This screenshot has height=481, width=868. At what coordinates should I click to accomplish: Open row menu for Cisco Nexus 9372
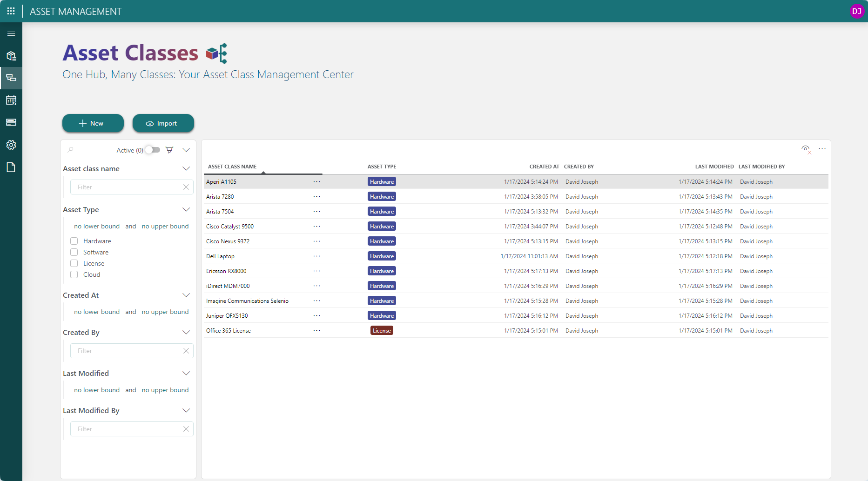pyautogui.click(x=316, y=241)
